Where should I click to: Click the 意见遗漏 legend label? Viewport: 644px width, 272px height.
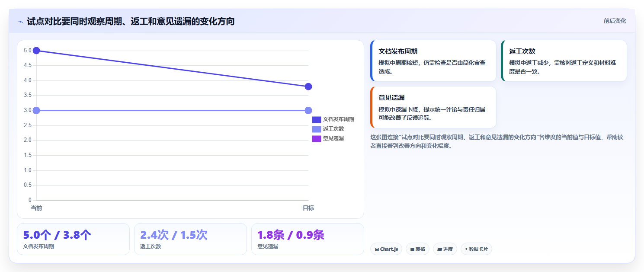pos(333,138)
